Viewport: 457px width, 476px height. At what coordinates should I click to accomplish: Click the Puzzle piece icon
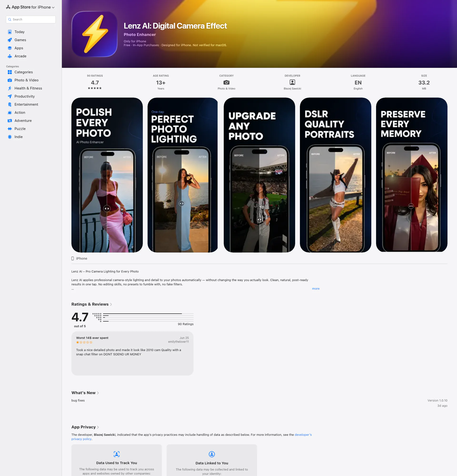tap(10, 129)
